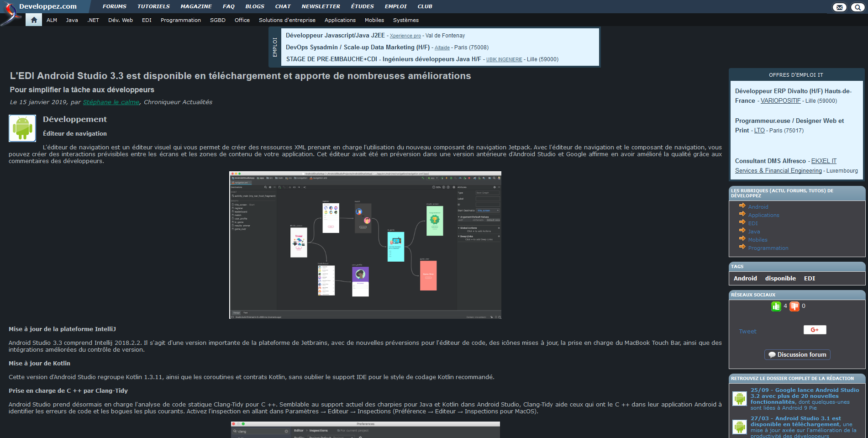Select the .NET category tab
868x438 pixels.
click(x=93, y=20)
